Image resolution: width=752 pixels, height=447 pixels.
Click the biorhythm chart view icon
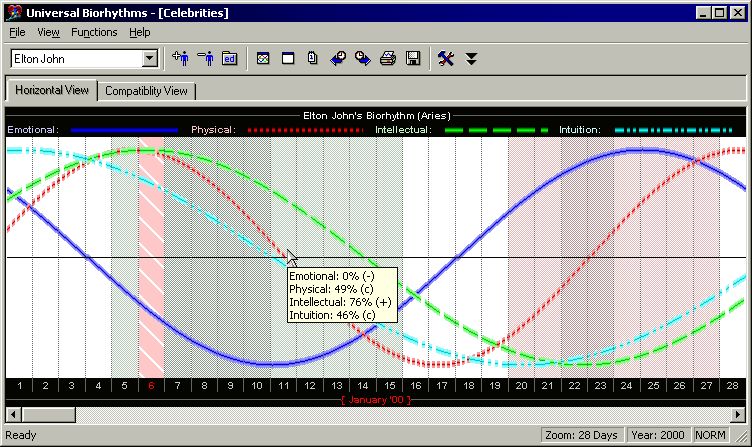click(x=263, y=59)
